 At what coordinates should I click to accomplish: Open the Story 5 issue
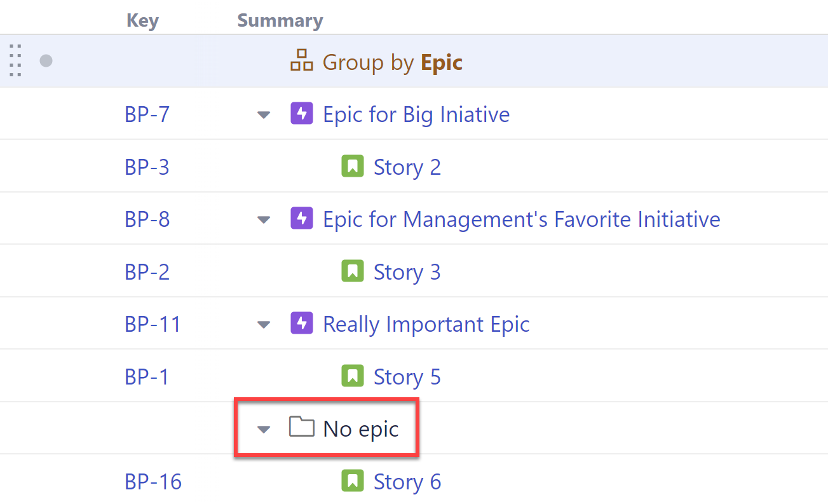coord(407,376)
